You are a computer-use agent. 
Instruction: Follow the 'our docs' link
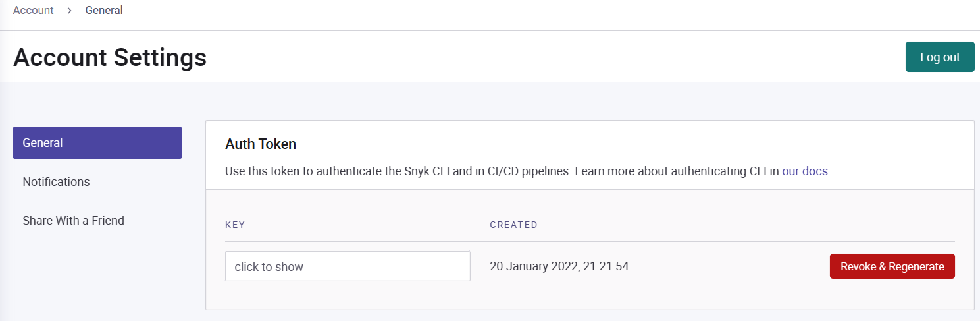805,171
